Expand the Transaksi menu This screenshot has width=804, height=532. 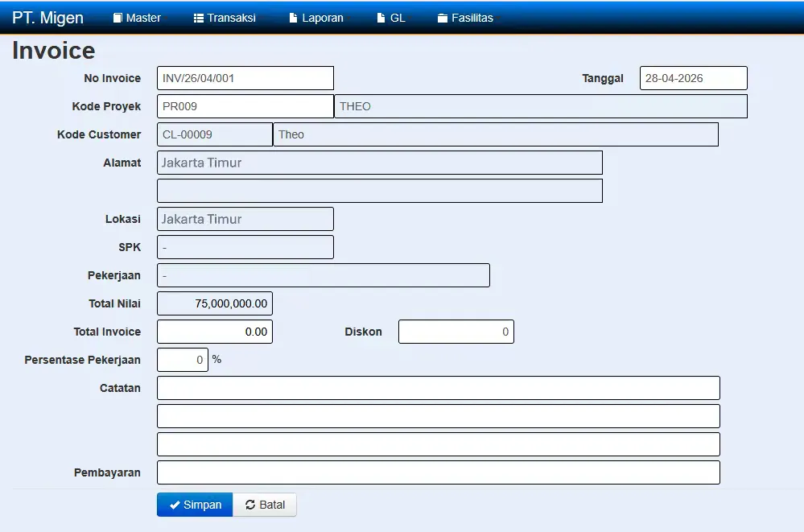[x=228, y=18]
